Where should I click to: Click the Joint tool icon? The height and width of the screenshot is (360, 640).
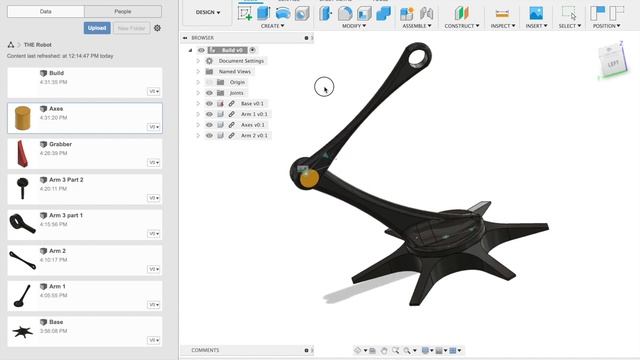coord(426,13)
